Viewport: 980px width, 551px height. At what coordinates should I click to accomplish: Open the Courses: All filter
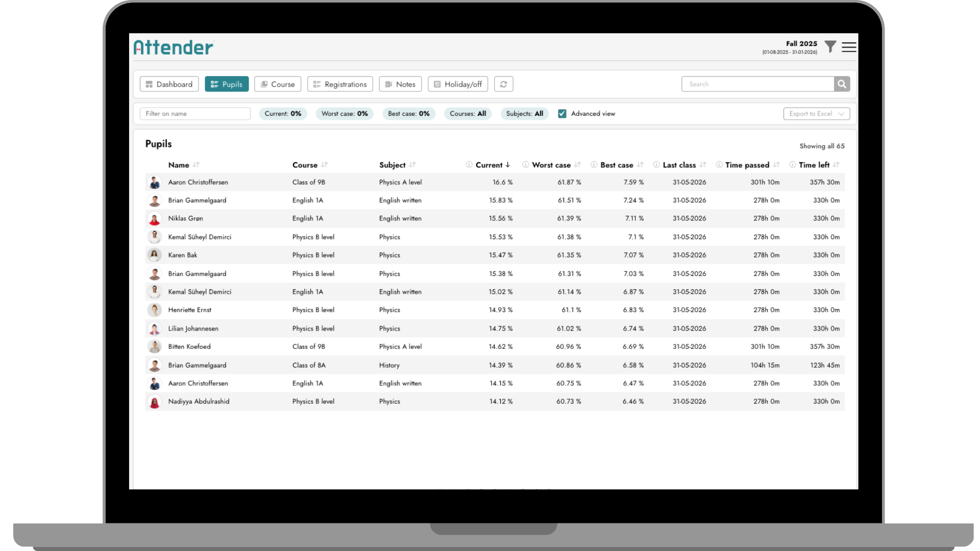[x=468, y=114]
